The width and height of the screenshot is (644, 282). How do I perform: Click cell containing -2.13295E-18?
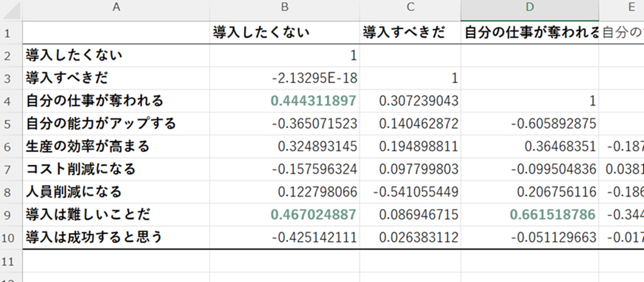coord(315,78)
